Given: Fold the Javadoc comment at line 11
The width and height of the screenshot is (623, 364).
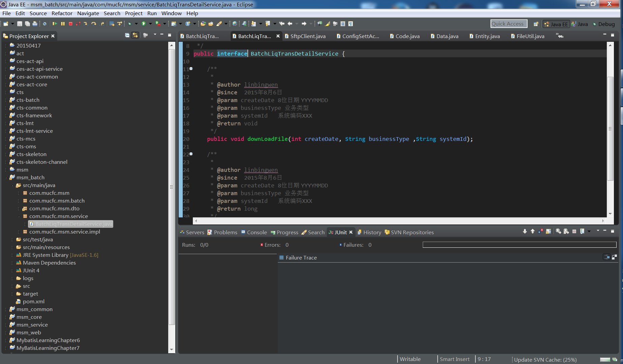Looking at the screenshot, I should click(191, 68).
